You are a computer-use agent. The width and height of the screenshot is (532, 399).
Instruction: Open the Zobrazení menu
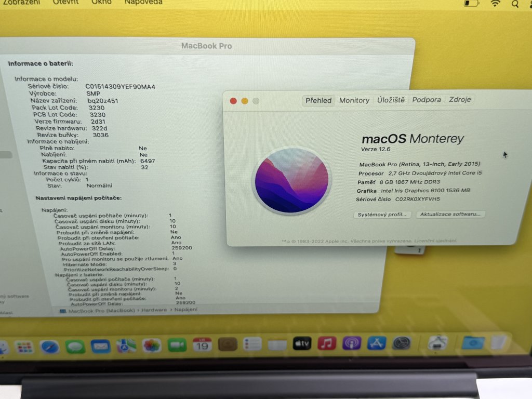tap(21, 2)
